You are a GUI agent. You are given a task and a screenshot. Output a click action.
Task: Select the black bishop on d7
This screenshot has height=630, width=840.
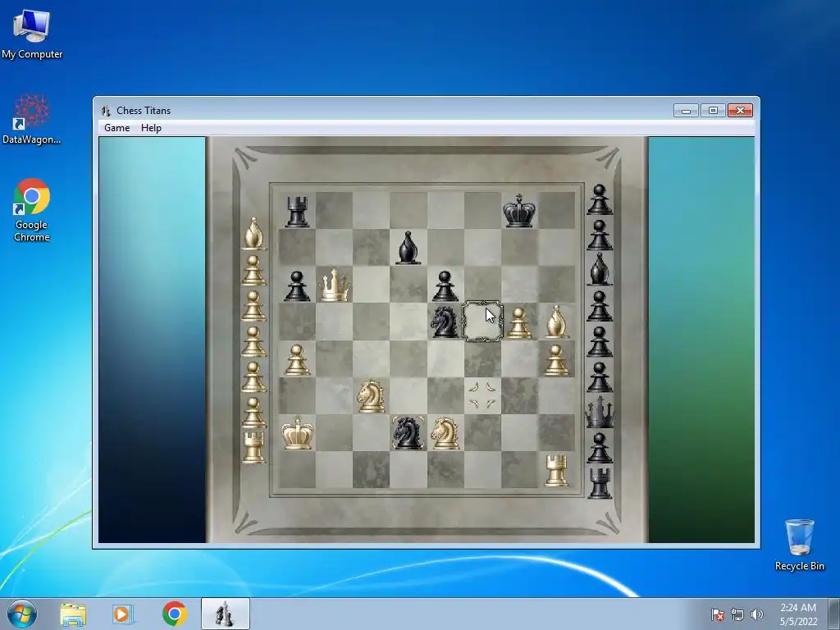pos(408,248)
